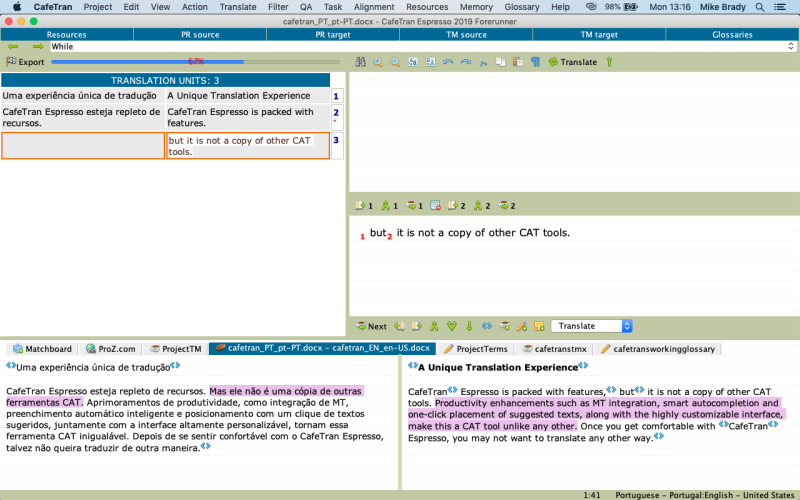The image size is (800, 500).
Task: Open the ProjectTM tab
Action: pos(176,349)
